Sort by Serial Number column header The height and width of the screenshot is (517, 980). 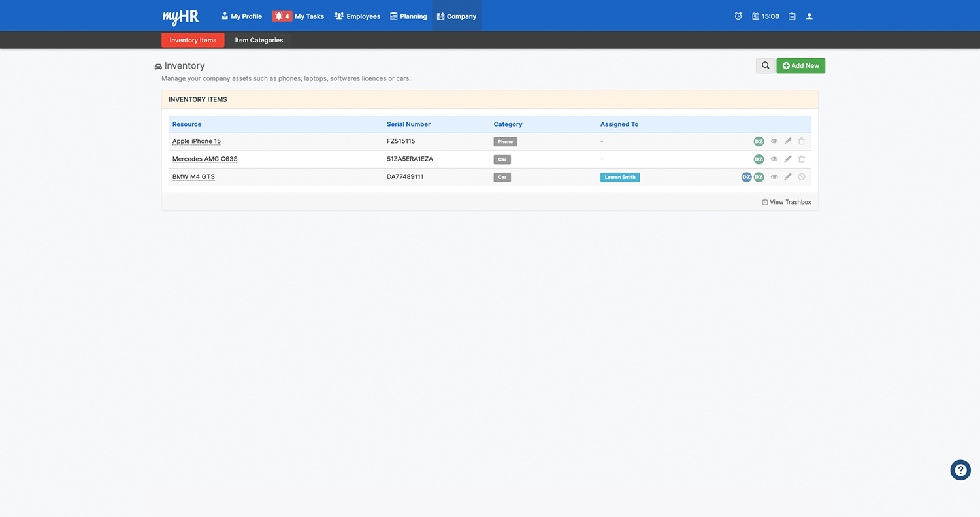point(408,124)
